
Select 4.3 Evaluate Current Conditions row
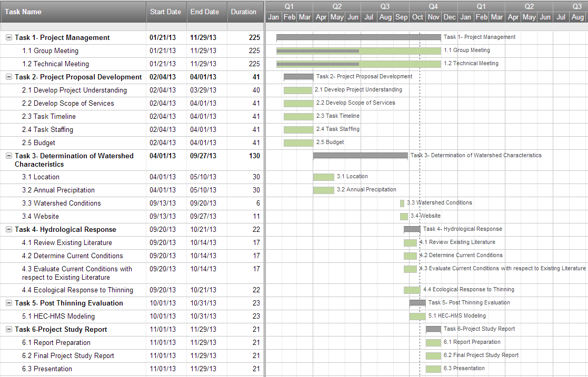[132, 273]
